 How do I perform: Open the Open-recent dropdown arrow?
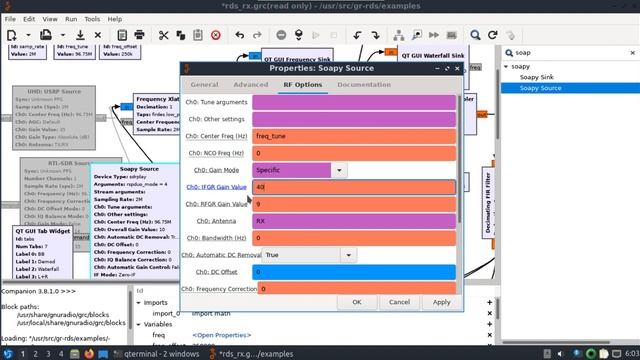point(63,35)
